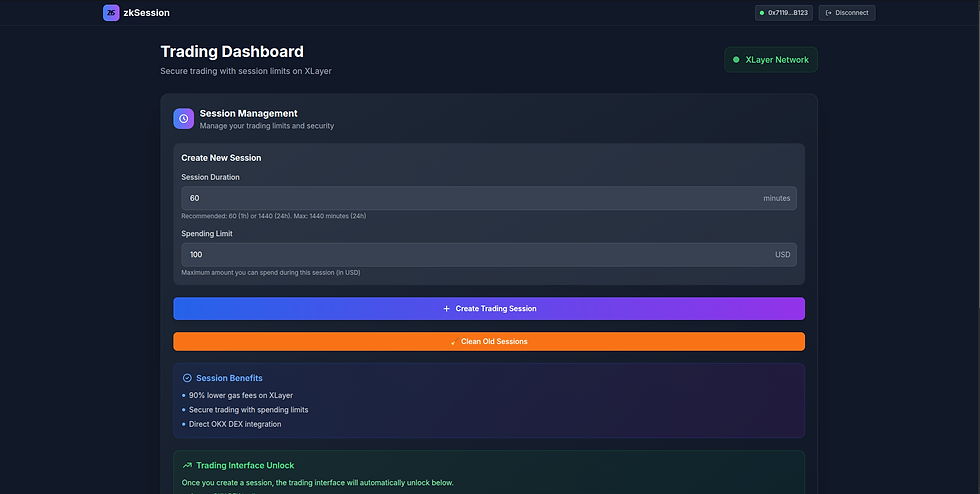Click the green dot in XLayer Network badge
The image size is (980, 494).
(737, 60)
